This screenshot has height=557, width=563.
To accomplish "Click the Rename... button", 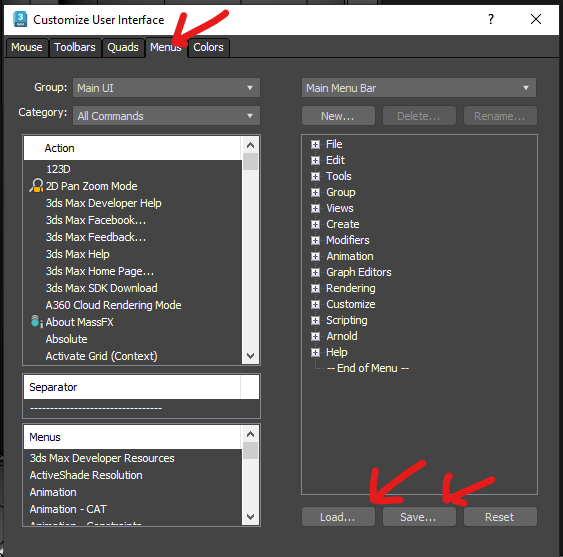I will (500, 116).
